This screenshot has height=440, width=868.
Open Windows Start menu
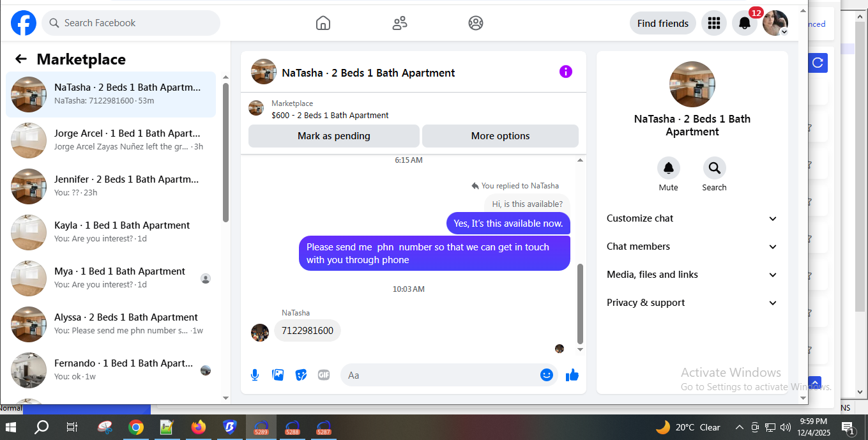(11, 427)
